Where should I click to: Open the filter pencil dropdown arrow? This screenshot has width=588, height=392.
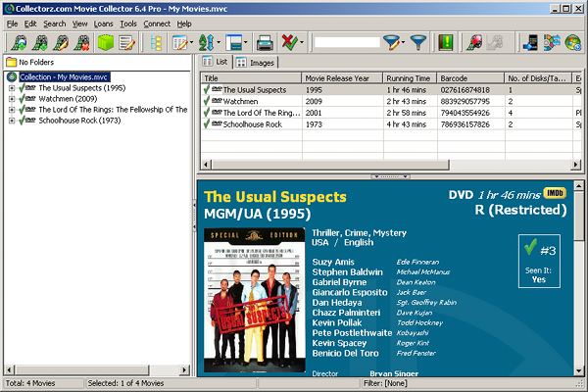[403, 43]
